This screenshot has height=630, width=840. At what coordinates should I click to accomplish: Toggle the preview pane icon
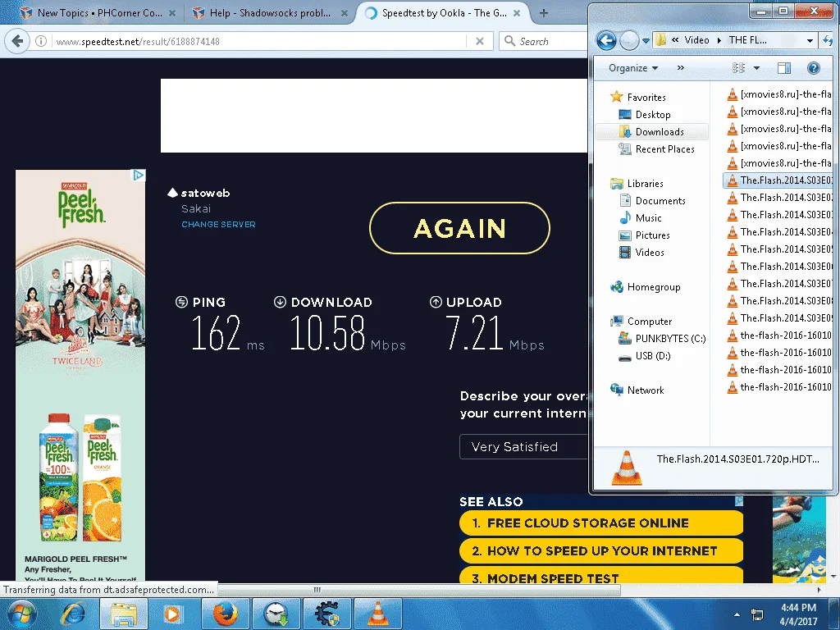click(783, 68)
